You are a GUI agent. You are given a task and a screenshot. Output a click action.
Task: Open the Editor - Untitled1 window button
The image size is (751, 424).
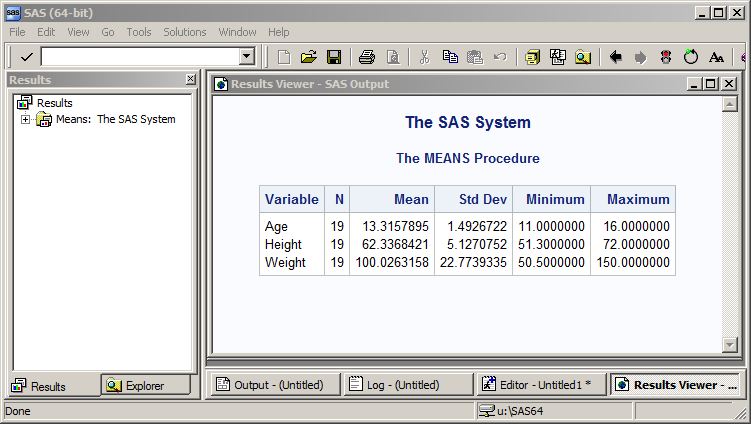(540, 385)
